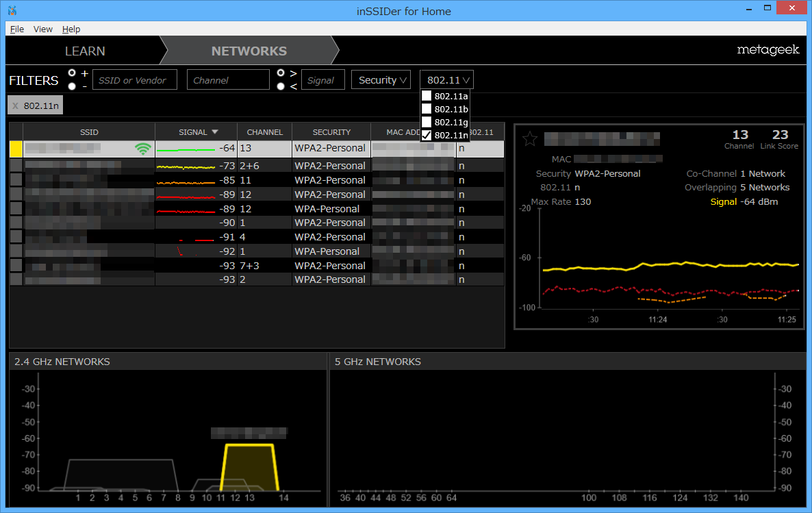
Task: Select the minus (exclude) filter radio button
Action: tap(72, 86)
